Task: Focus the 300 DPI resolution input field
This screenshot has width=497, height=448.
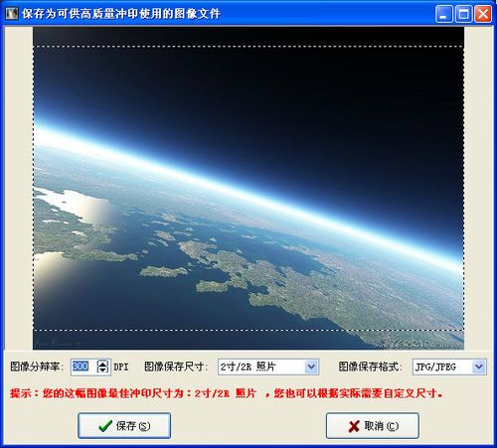Action: [83, 367]
